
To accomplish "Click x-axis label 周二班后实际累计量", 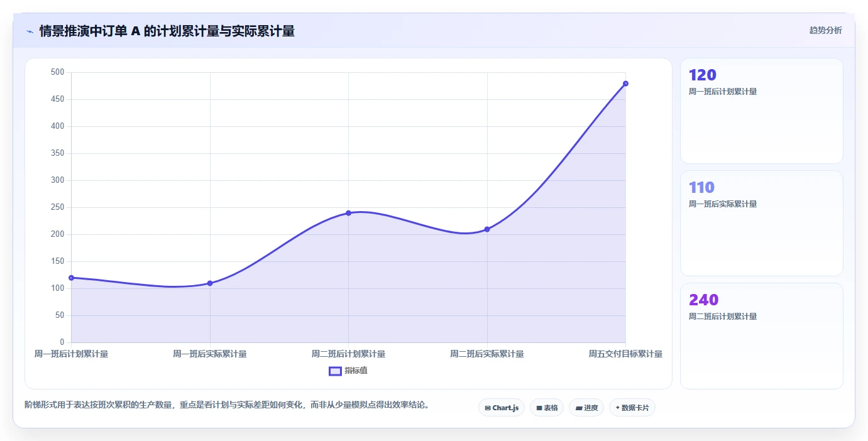I will click(x=487, y=354).
